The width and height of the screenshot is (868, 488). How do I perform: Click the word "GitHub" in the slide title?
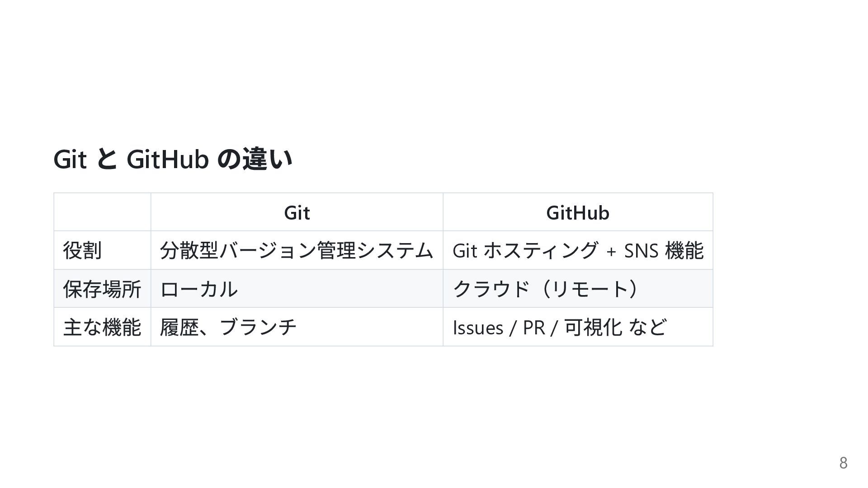click(167, 159)
